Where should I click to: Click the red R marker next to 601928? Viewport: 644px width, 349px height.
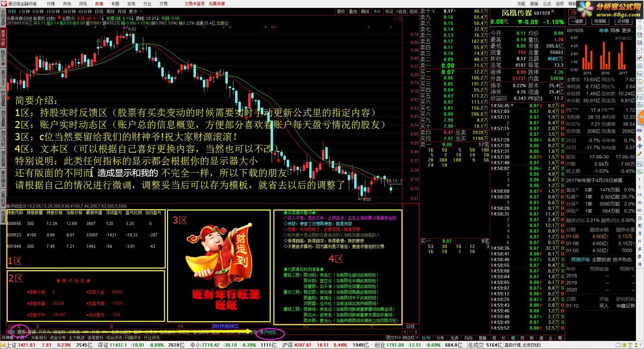tap(553, 11)
